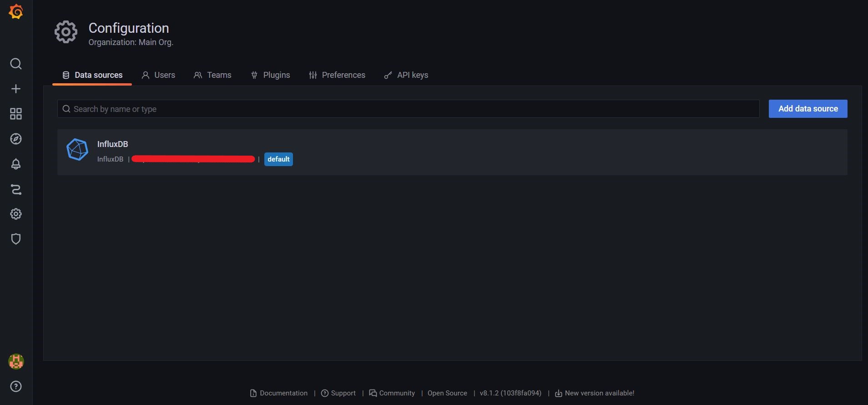
Task: Click the Add data source button
Action: [808, 109]
